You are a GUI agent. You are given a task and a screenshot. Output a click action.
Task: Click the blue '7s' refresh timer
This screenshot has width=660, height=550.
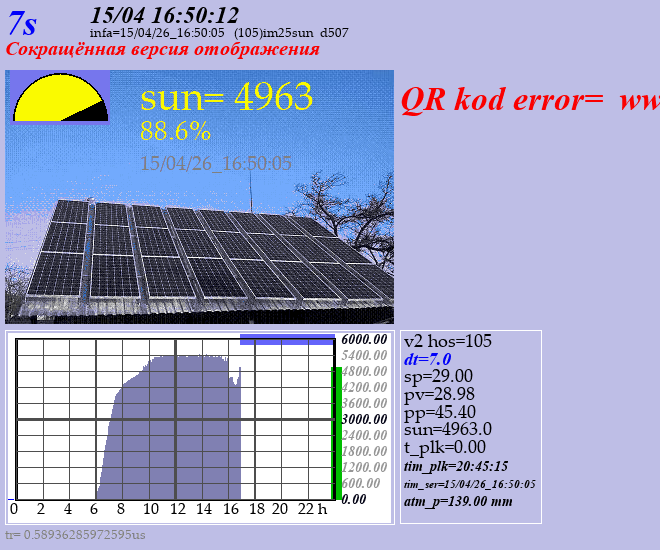[23, 24]
